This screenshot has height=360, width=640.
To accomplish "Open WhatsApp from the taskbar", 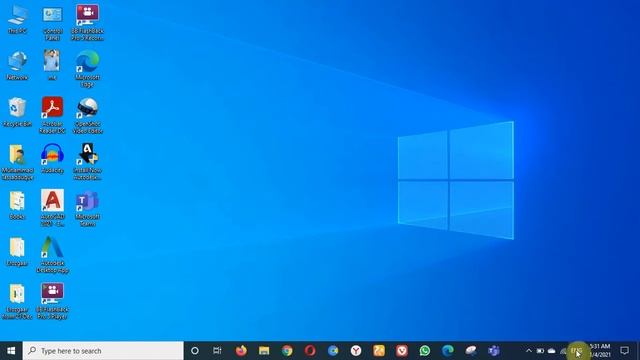I will tap(424, 351).
